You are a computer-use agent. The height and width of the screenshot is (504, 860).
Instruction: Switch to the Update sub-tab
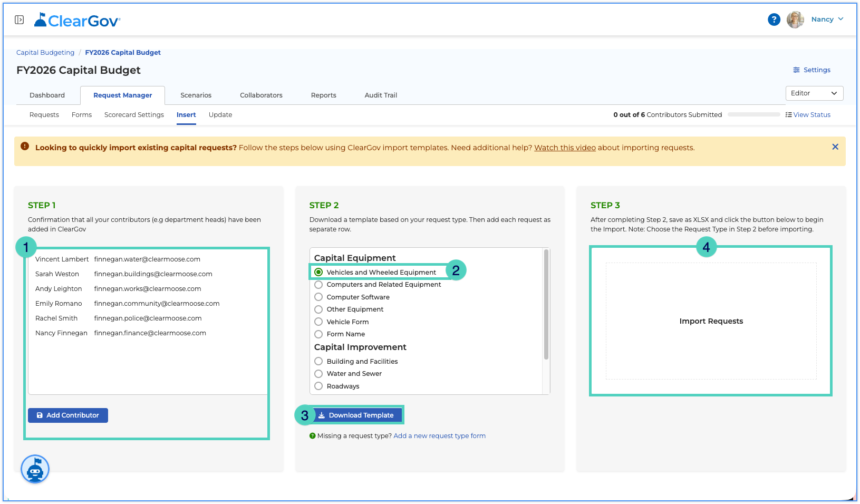coord(220,115)
